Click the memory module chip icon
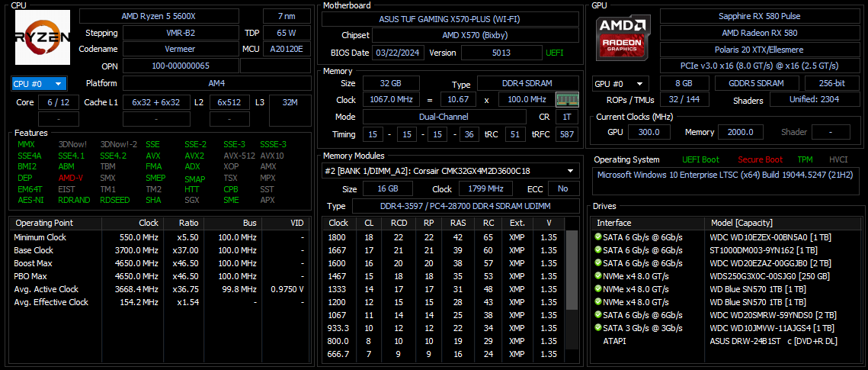Viewport: 868px width, 370px height. tap(567, 100)
